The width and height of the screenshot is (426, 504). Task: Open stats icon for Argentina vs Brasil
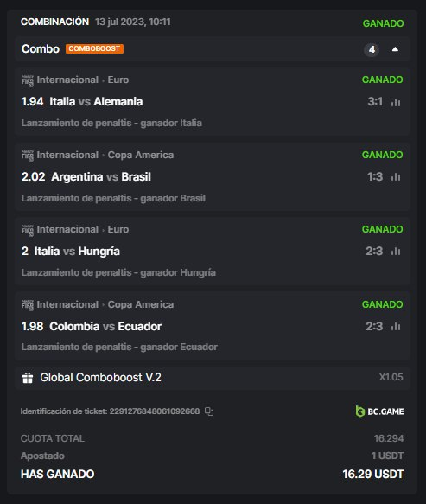click(x=396, y=176)
